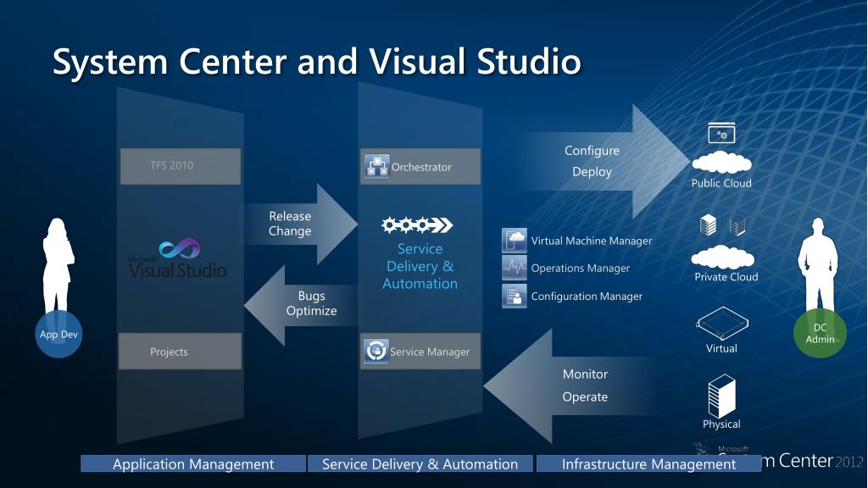Screen dimensions: 868x488
Task: Select the TFS 2010 box
Action: coord(181,166)
